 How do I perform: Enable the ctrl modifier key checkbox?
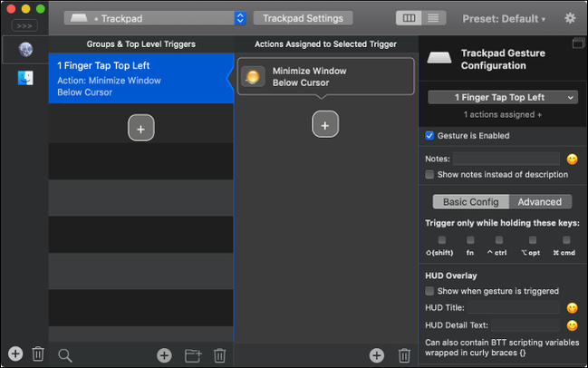coord(499,239)
